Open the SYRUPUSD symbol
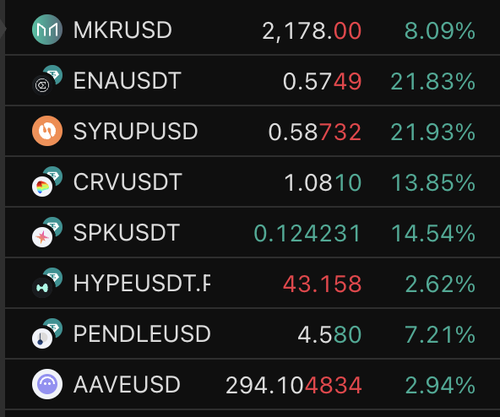This screenshot has height=417, width=500. coord(136,131)
